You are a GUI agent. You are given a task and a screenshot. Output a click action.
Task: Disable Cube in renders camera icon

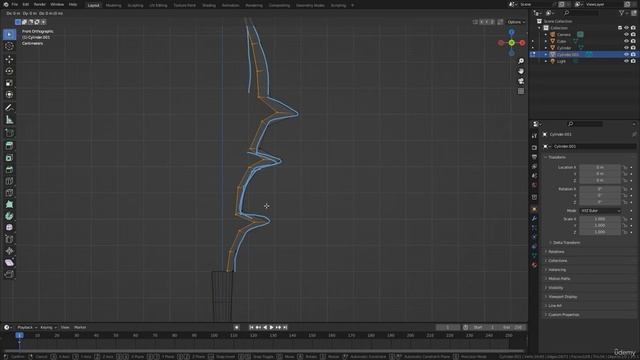(x=633, y=41)
